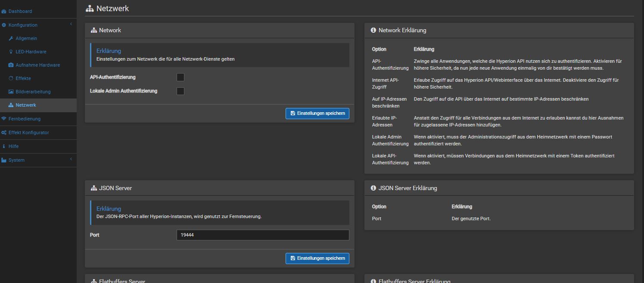The height and width of the screenshot is (283, 644).
Task: Click the System chart icon
Action: [x=4, y=160]
